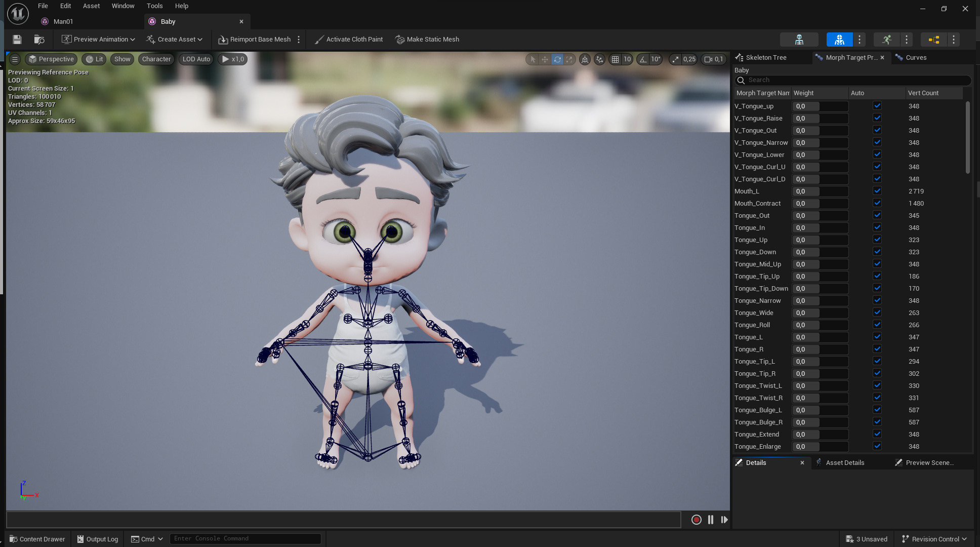Open the viewport hamburger options menu
Screen dimensions: 980x547
click(15, 59)
